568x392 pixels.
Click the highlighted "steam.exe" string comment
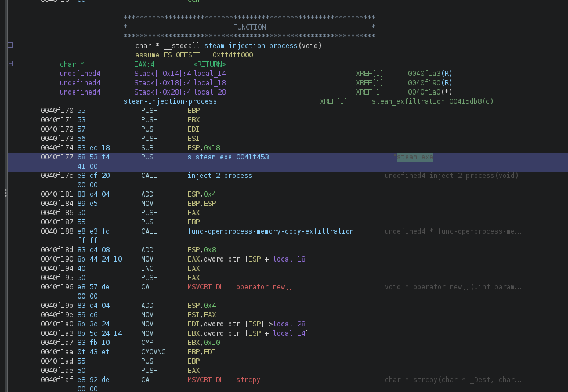click(415, 157)
